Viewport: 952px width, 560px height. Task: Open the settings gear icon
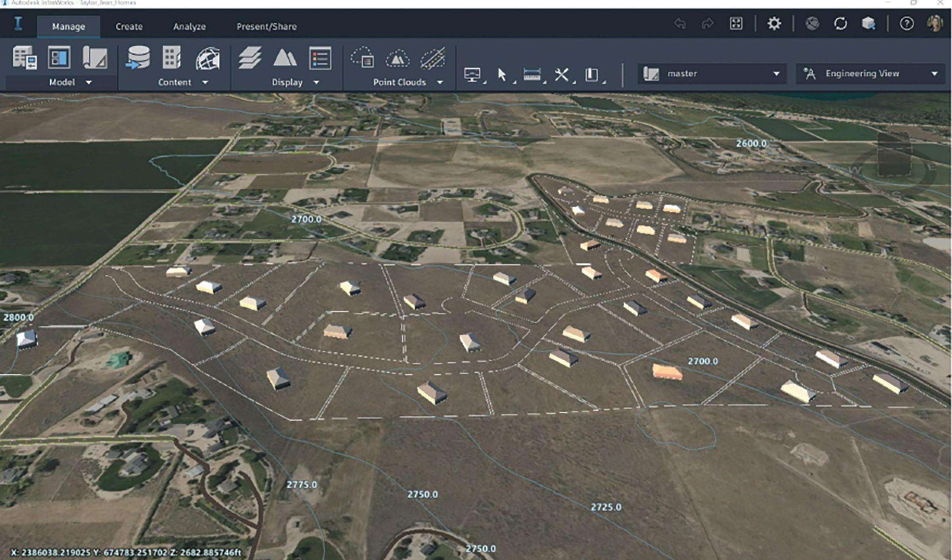click(774, 23)
